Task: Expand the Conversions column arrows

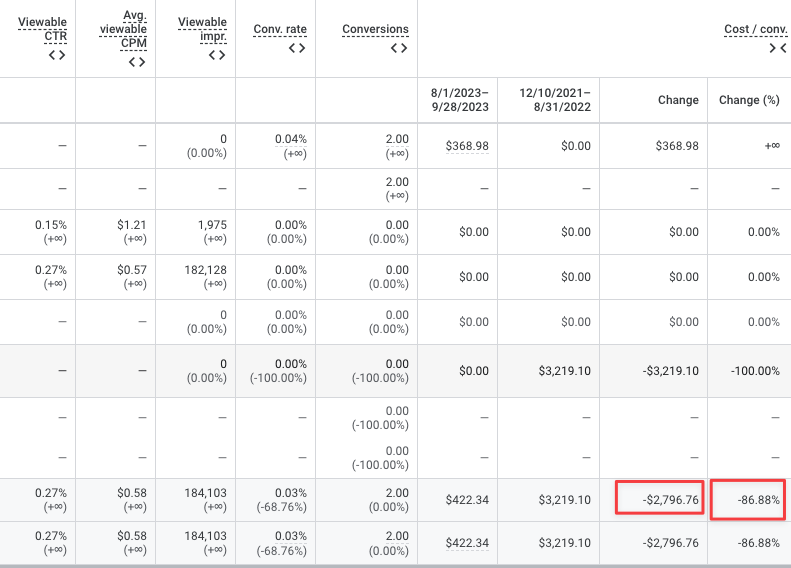Action: point(399,48)
